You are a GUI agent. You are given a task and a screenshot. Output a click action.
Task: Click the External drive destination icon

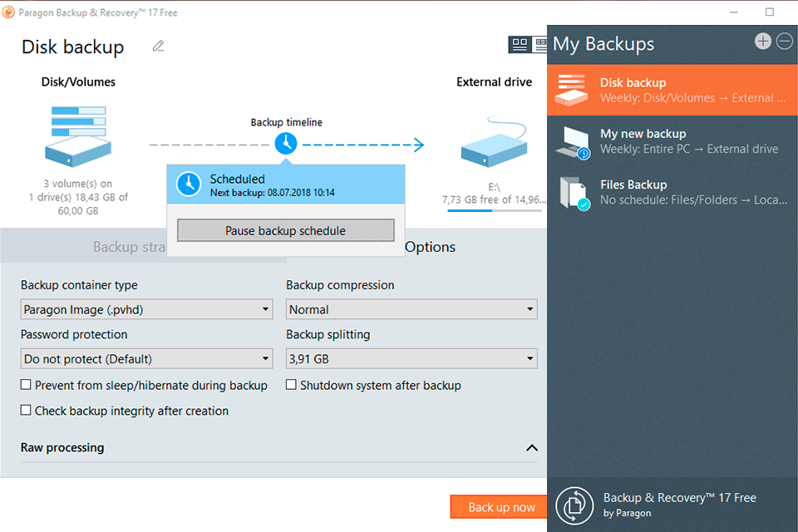[x=494, y=141]
